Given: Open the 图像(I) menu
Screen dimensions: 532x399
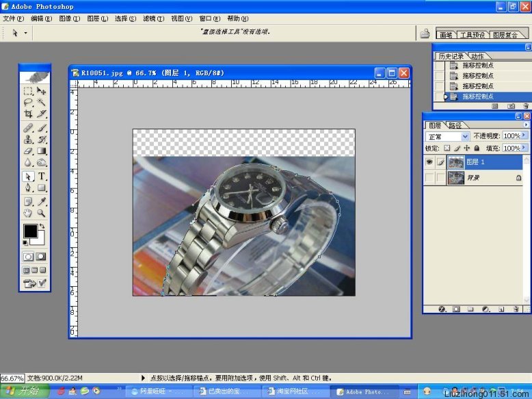Looking at the screenshot, I should tap(70, 18).
